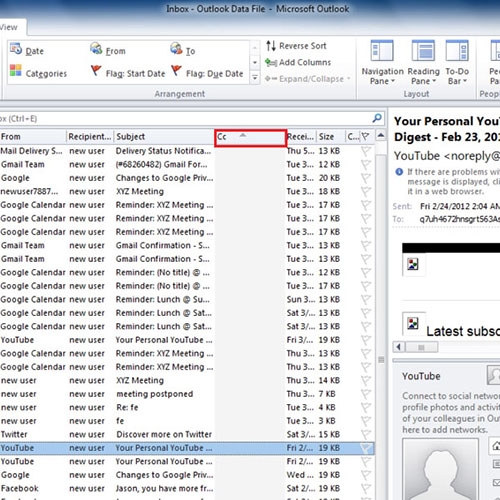Sort by the Subject column header
Image resolution: width=500 pixels, height=500 pixels.
(164, 137)
